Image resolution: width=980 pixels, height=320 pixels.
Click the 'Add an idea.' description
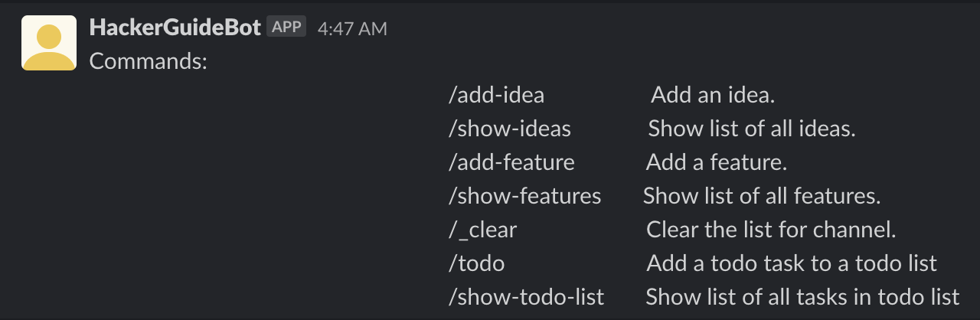(x=714, y=95)
